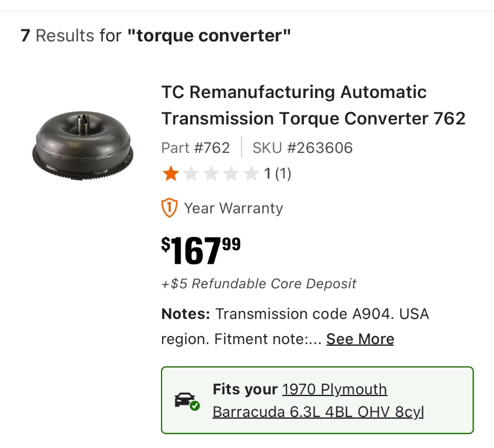Click the +$5 Refundable Core Deposit note
The width and height of the screenshot is (494, 448).
pos(258,283)
